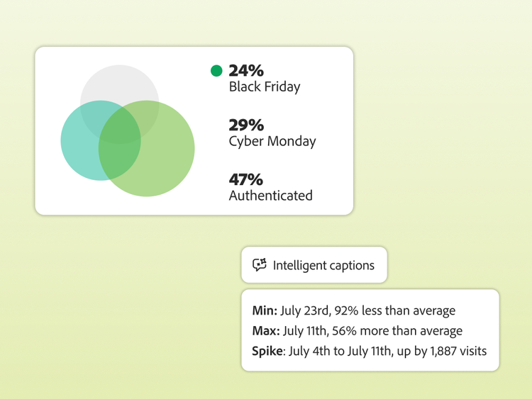Click the Intelligent captions sparkle chat icon
This screenshot has width=532, height=399.
click(x=260, y=265)
